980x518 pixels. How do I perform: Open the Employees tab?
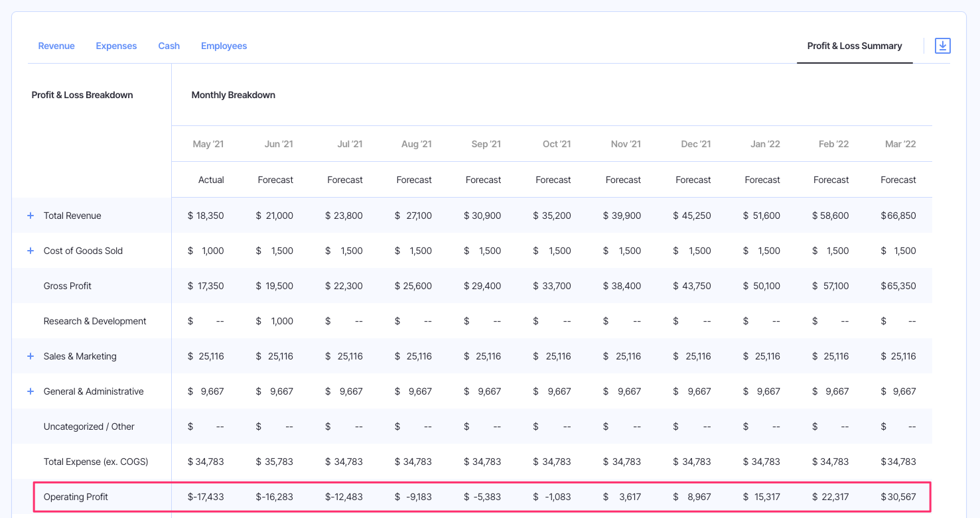(224, 46)
